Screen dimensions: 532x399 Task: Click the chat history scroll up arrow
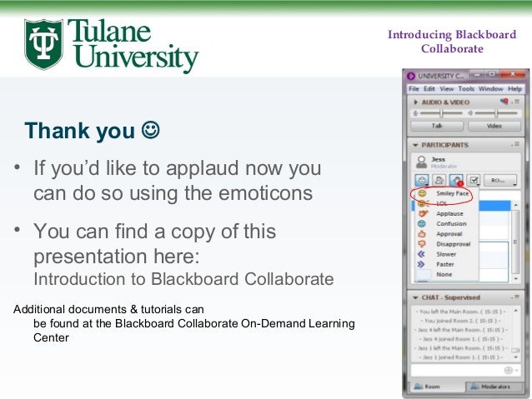pos(515,311)
